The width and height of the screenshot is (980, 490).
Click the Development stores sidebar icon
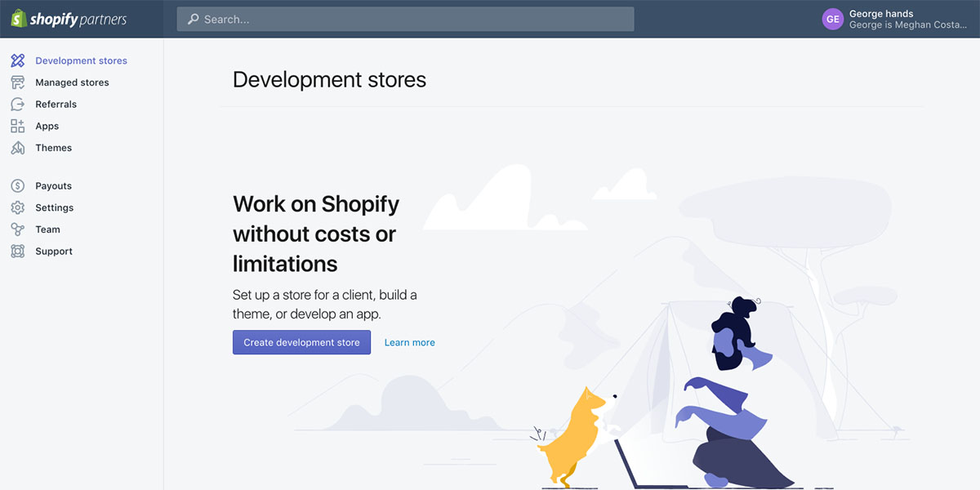(x=18, y=60)
